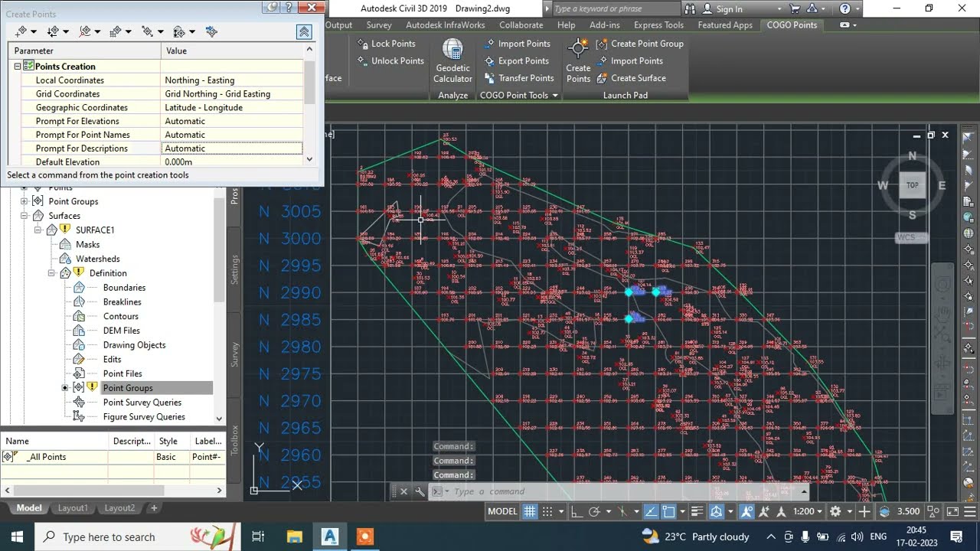The width and height of the screenshot is (980, 551).
Task: Open the Featured Apps ribbon tab
Action: (725, 24)
